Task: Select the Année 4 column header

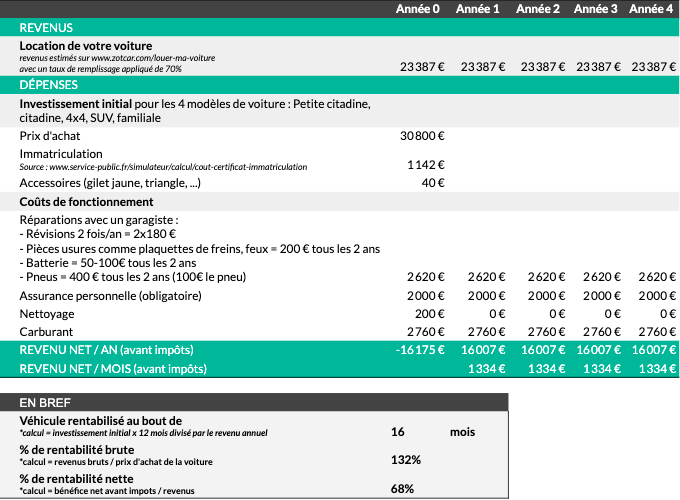Action: [653, 9]
